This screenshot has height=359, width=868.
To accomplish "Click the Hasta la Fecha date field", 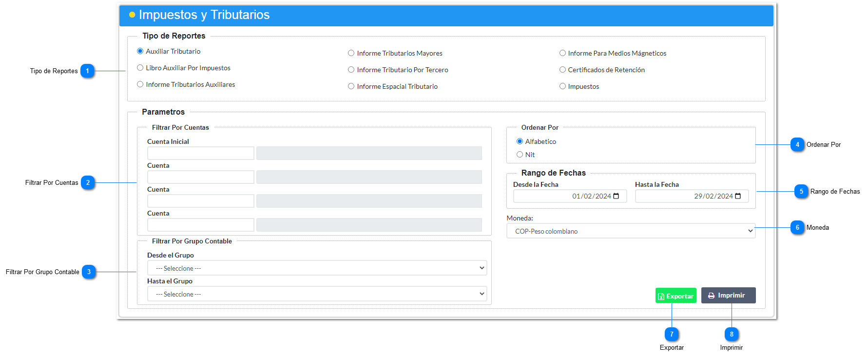I will click(x=692, y=196).
